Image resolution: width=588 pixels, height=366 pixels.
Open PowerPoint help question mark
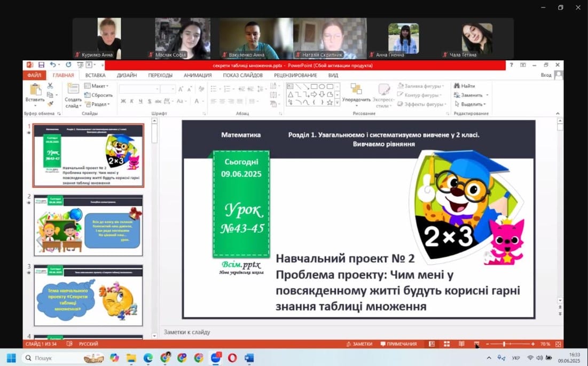[x=511, y=65]
